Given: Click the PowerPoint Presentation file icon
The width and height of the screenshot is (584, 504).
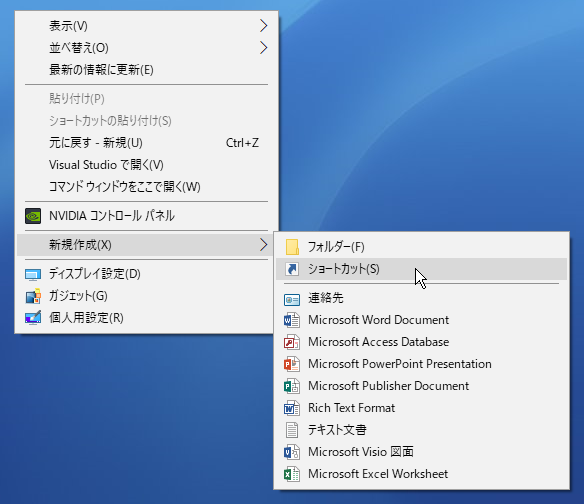Looking at the screenshot, I should [x=292, y=364].
